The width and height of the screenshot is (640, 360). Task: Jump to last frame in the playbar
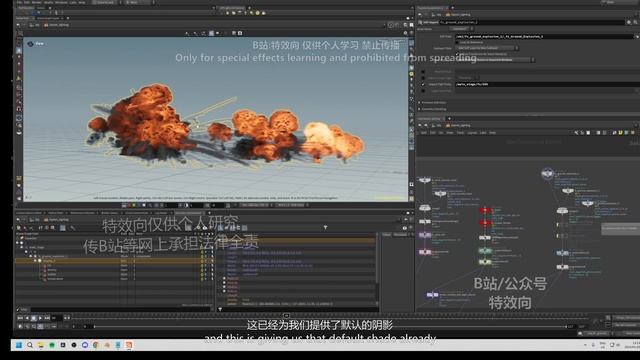(47, 318)
